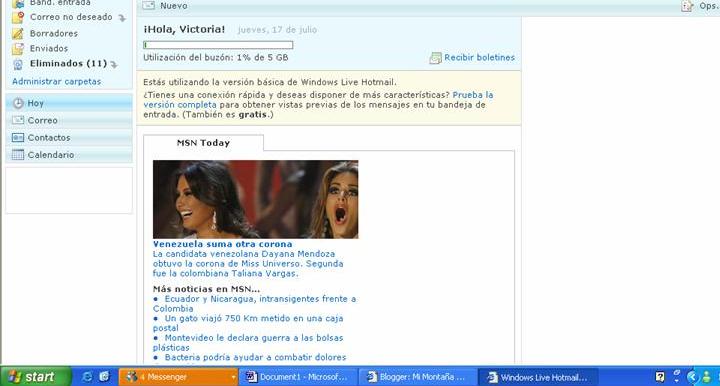
Task: Open the Eliminados (11) folder
Action: 68,63
